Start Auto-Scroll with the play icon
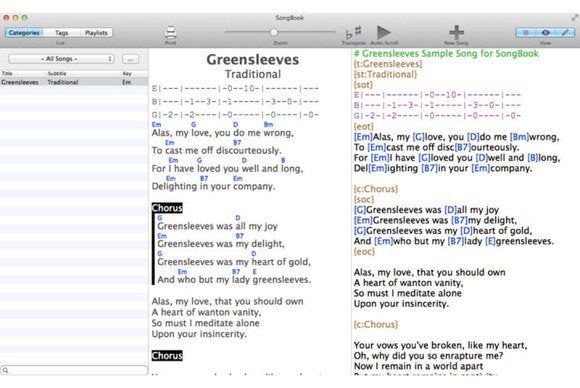The width and height of the screenshot is (580, 388). 384,32
